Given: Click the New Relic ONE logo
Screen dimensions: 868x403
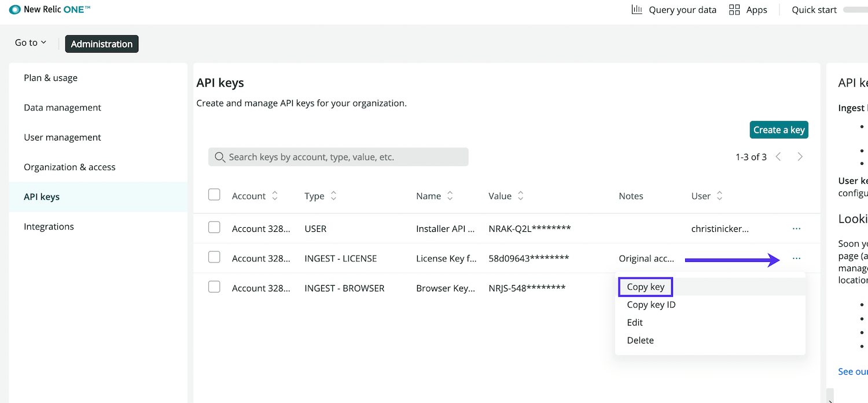Looking at the screenshot, I should click(50, 9).
